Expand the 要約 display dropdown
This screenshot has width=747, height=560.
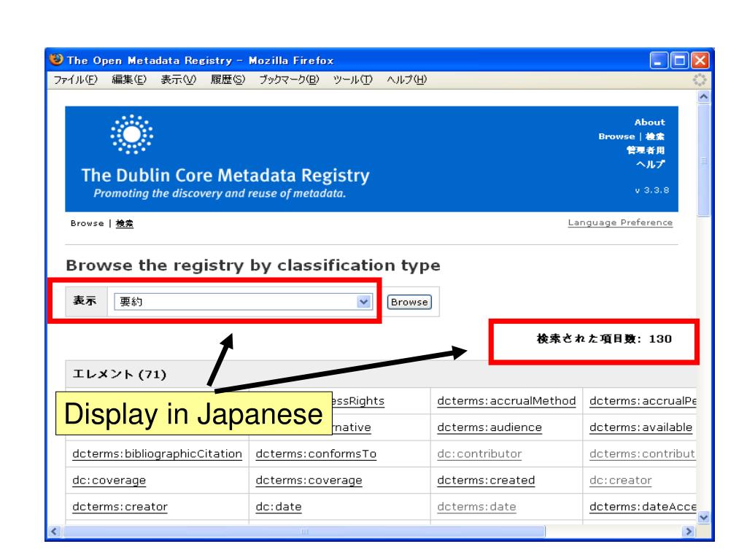[x=243, y=301]
